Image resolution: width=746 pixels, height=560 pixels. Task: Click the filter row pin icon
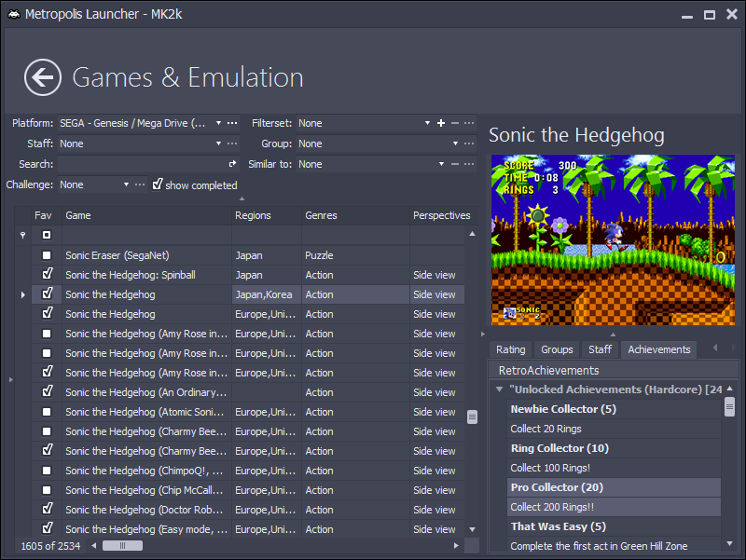[x=22, y=235]
